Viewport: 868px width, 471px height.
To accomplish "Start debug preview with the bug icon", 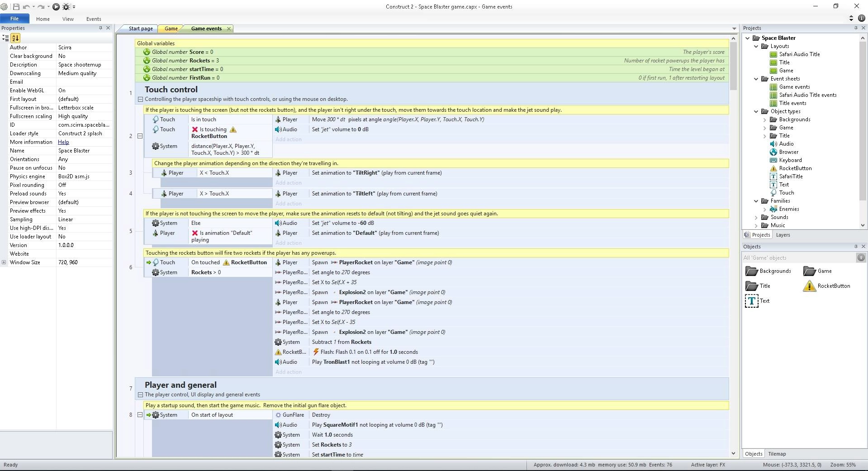I will point(66,6).
